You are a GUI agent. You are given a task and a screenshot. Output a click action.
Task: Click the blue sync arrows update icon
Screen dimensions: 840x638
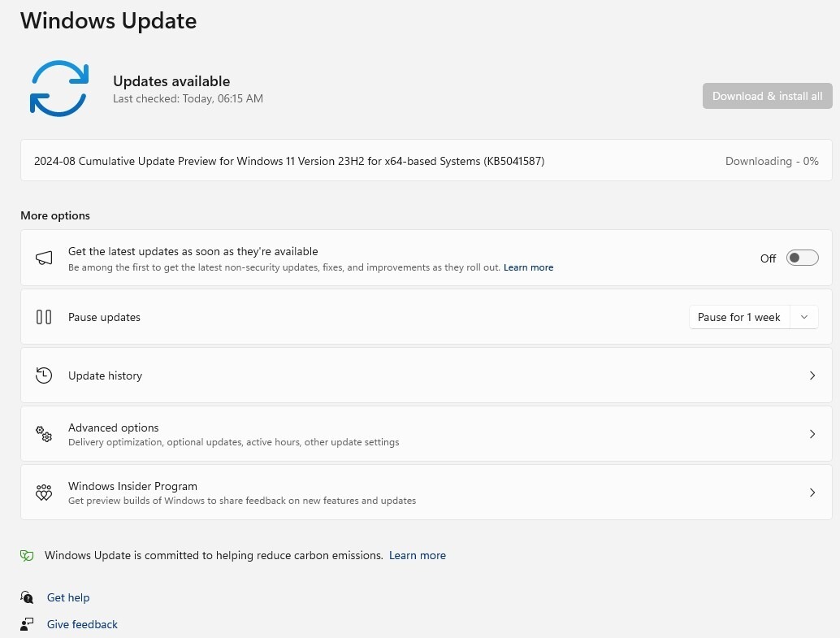[59, 89]
